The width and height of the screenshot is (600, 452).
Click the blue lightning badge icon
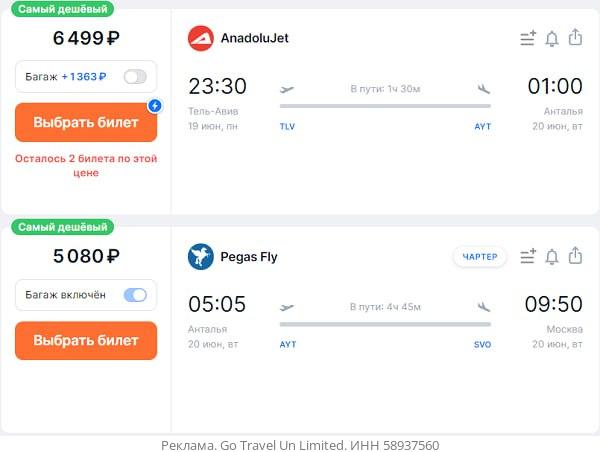pyautogui.click(x=155, y=105)
